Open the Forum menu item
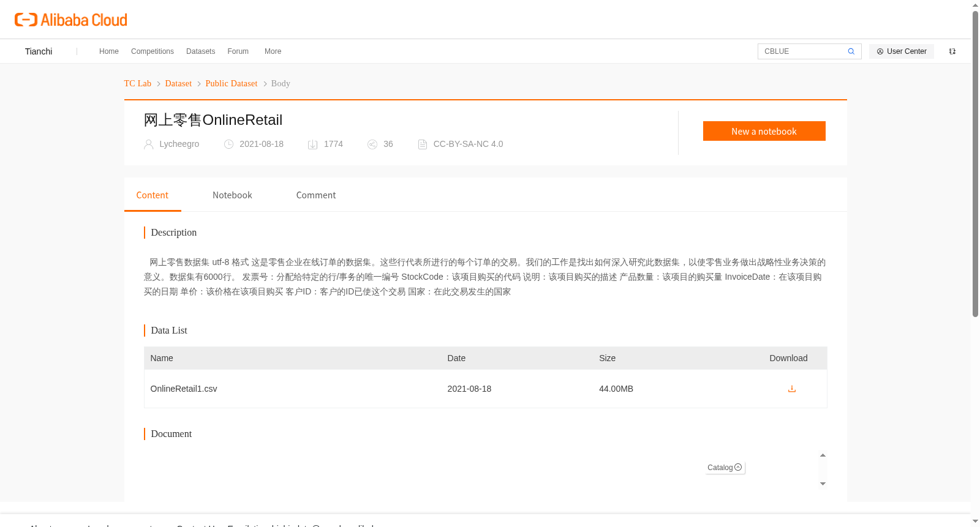Image resolution: width=980 pixels, height=527 pixels. pos(238,51)
